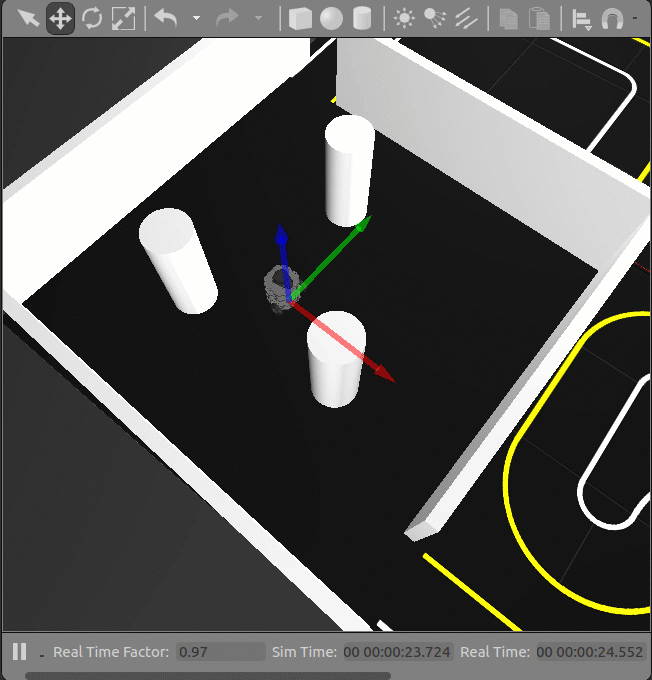Viewport: 652px width, 680px height.
Task: Choose the Selection mode arrow tool
Action: (x=28, y=18)
